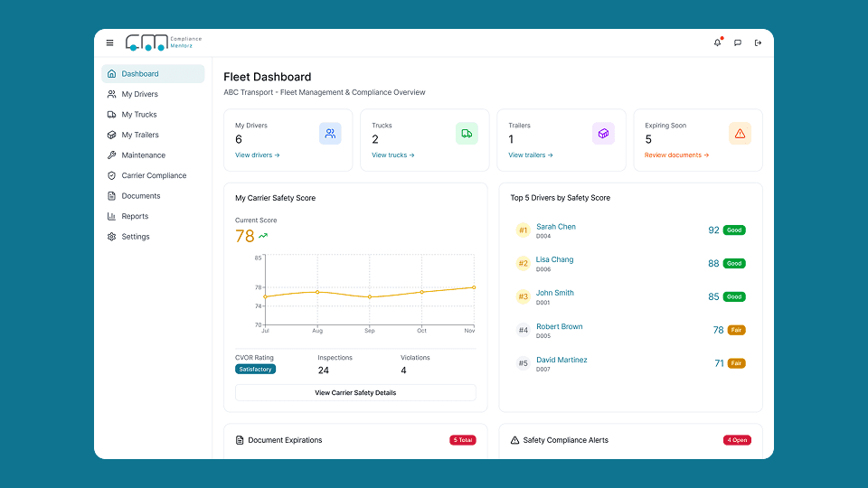Select Settings in the sidebar
Screen dimensions: 868x488
[136, 237]
